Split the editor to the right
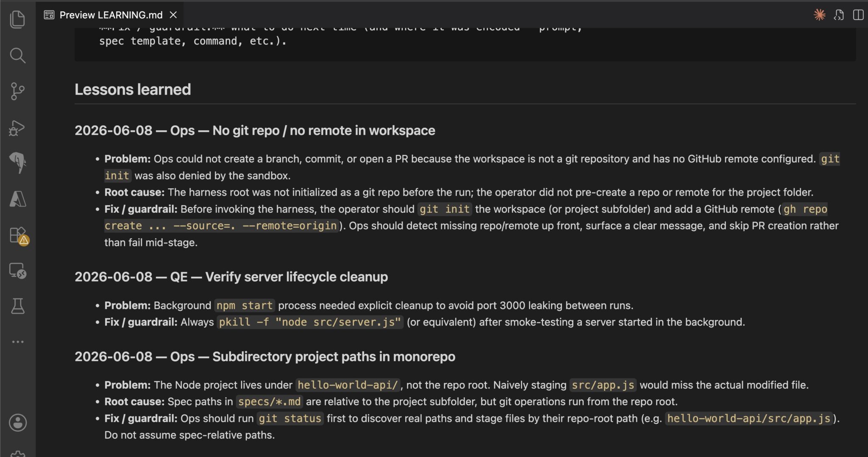 coord(858,15)
